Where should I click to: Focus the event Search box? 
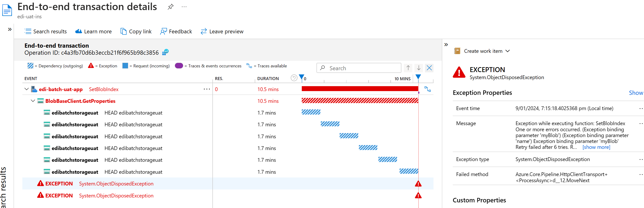click(x=359, y=68)
